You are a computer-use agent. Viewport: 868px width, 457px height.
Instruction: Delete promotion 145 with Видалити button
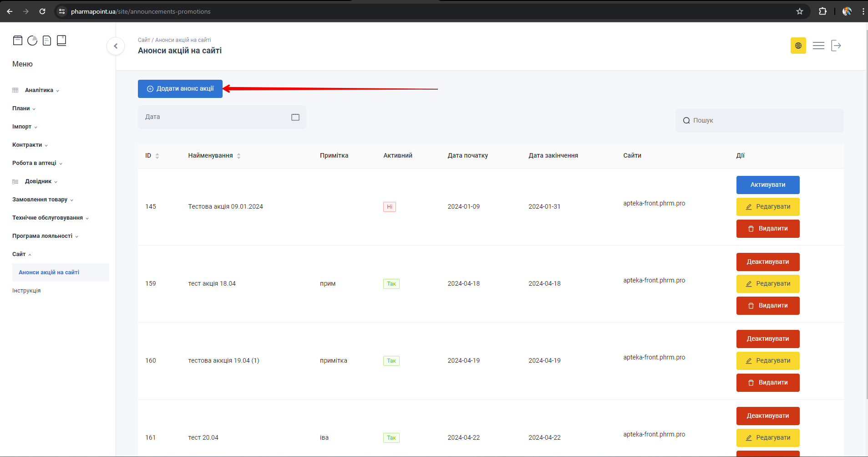coord(767,229)
